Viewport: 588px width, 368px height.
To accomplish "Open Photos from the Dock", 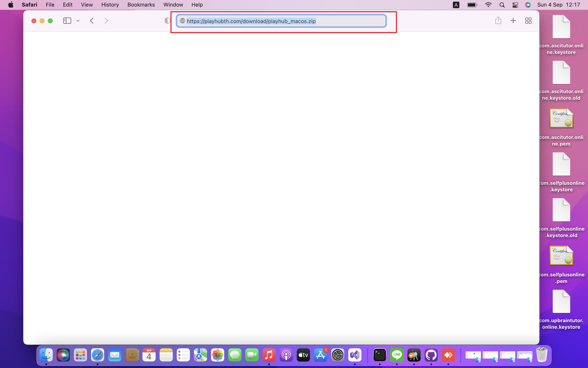I will [218, 355].
